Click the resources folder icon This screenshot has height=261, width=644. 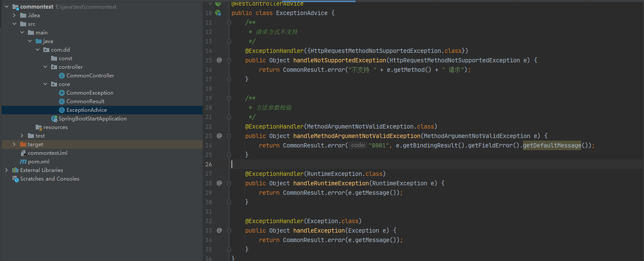coord(39,127)
